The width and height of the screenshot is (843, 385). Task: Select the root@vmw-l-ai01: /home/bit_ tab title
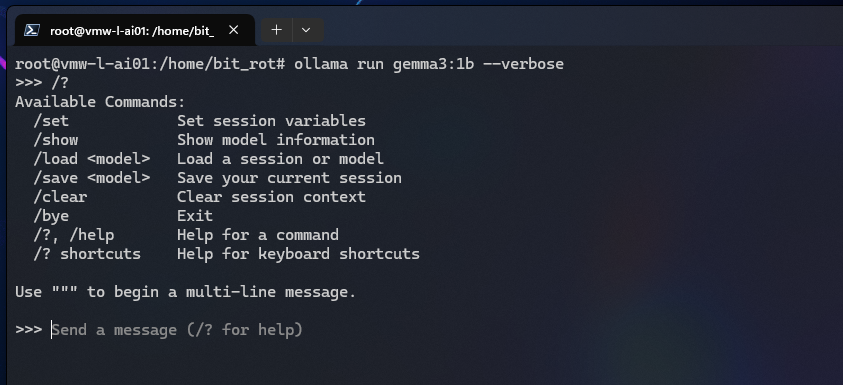coord(132,31)
